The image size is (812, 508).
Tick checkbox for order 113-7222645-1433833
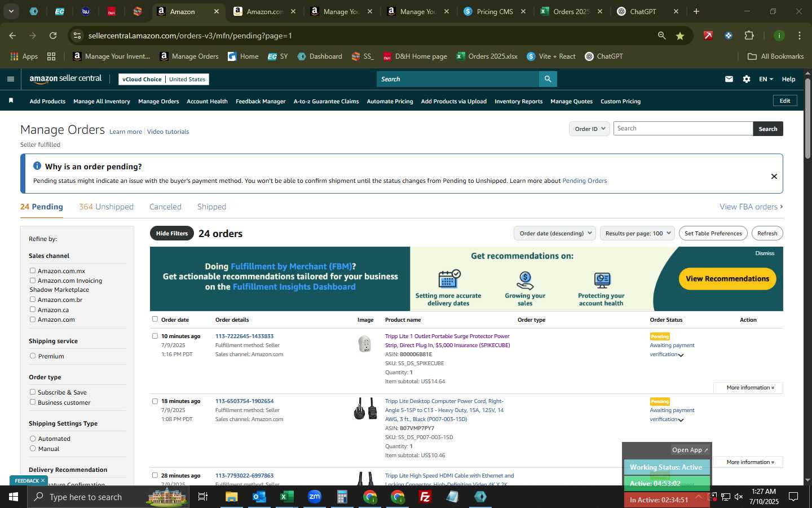pyautogui.click(x=155, y=336)
